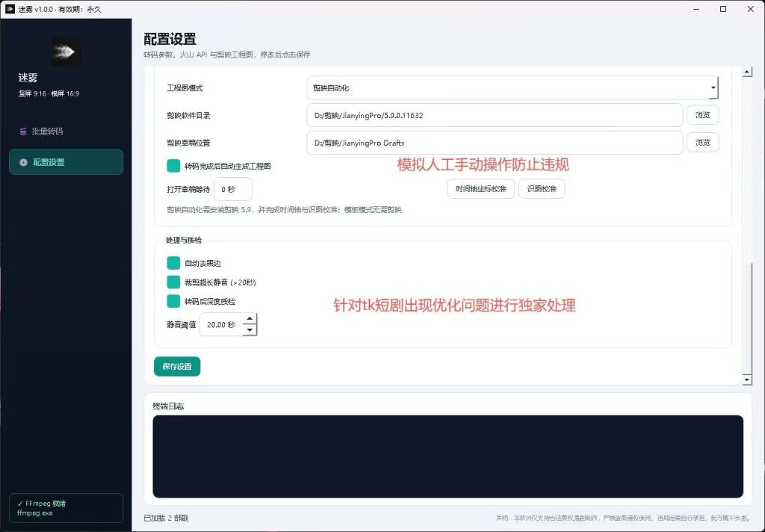Click the scrollbar up arrow in settings panel

[x=746, y=72]
